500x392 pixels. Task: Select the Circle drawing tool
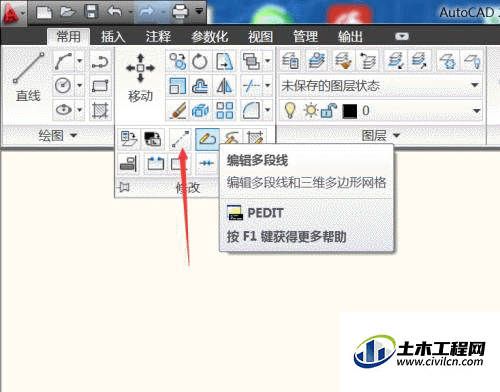63,85
